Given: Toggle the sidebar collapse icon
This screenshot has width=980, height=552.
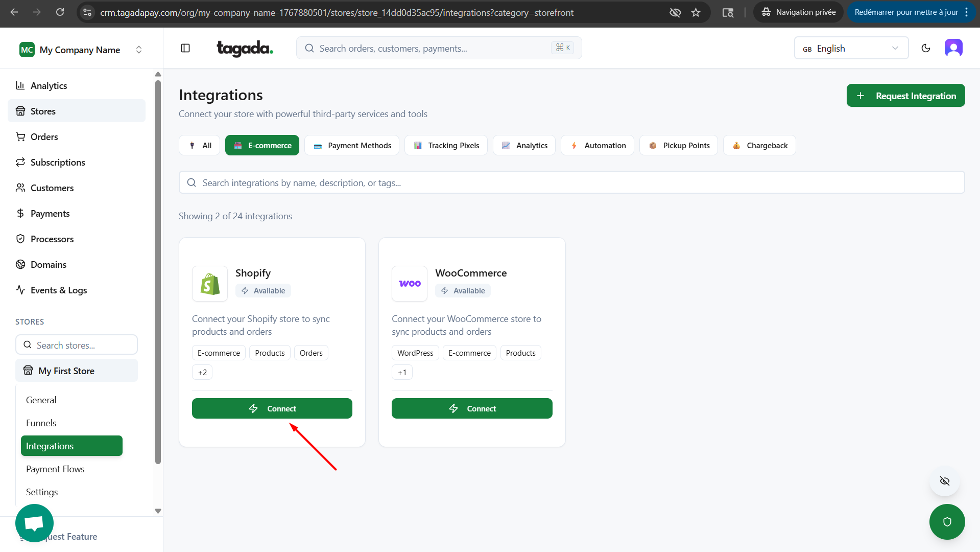Looking at the screenshot, I should 185,48.
